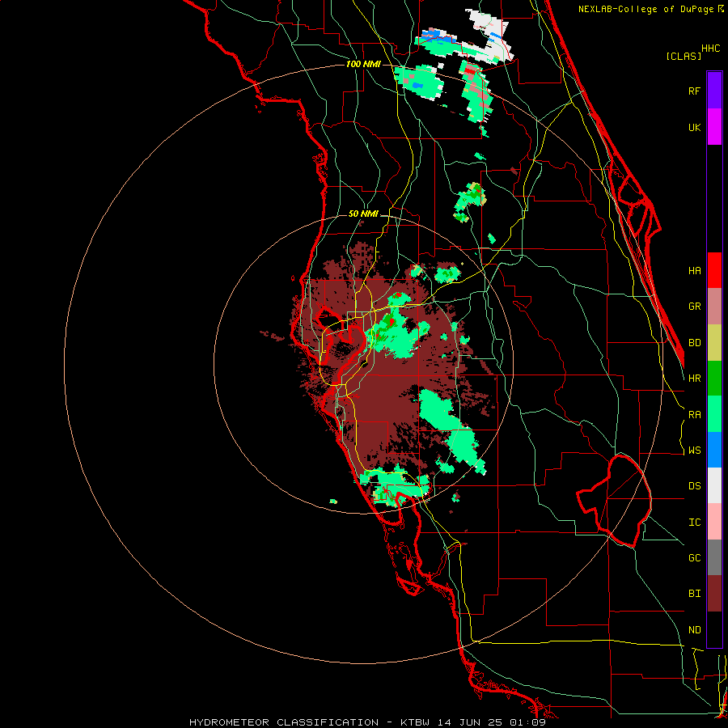Click the "HA" legend label

(694, 270)
